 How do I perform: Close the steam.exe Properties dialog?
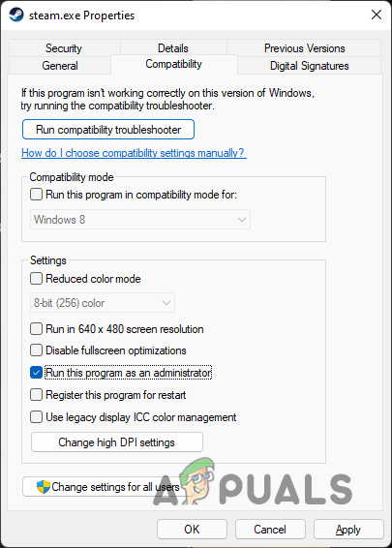(377, 15)
